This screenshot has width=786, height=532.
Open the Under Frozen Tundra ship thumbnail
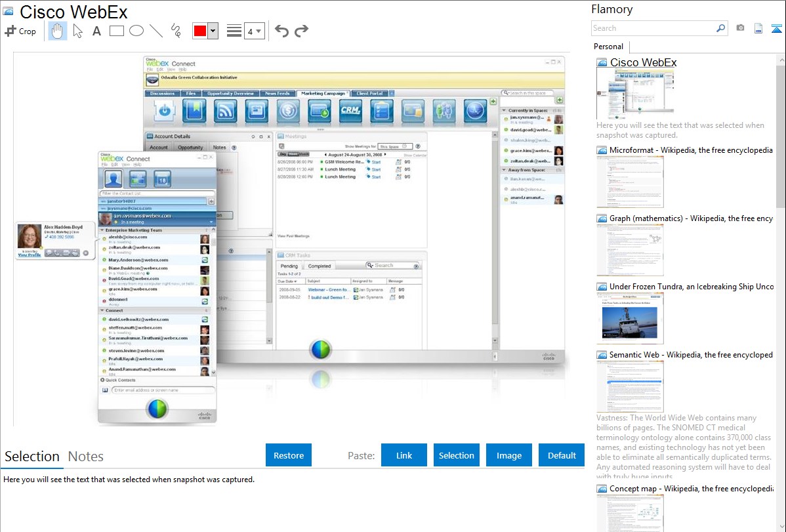[630, 318]
